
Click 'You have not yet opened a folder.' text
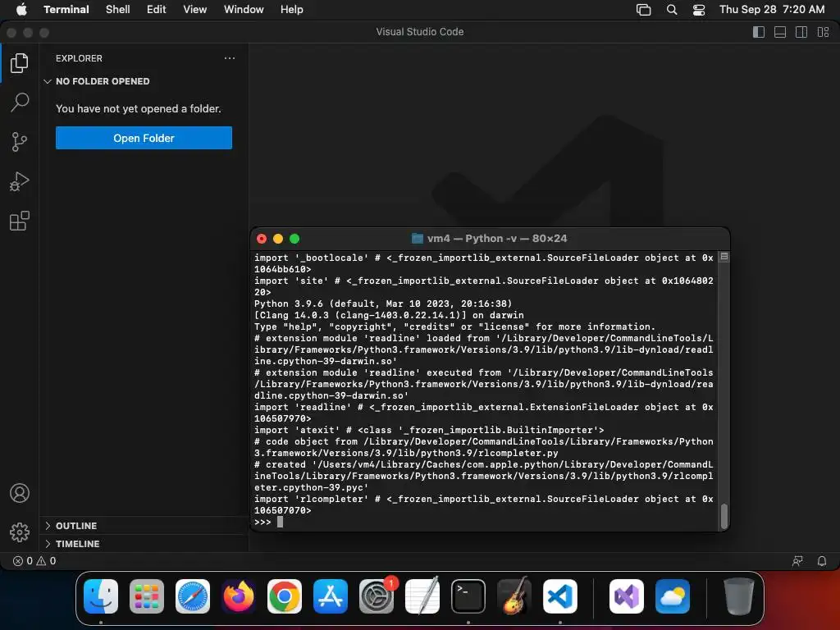pyautogui.click(x=138, y=109)
